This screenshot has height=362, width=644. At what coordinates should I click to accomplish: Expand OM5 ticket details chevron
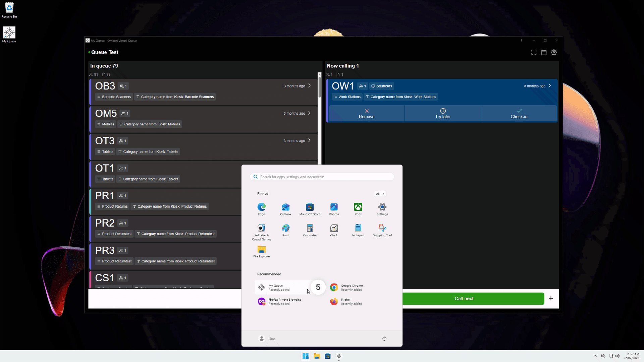tap(309, 113)
